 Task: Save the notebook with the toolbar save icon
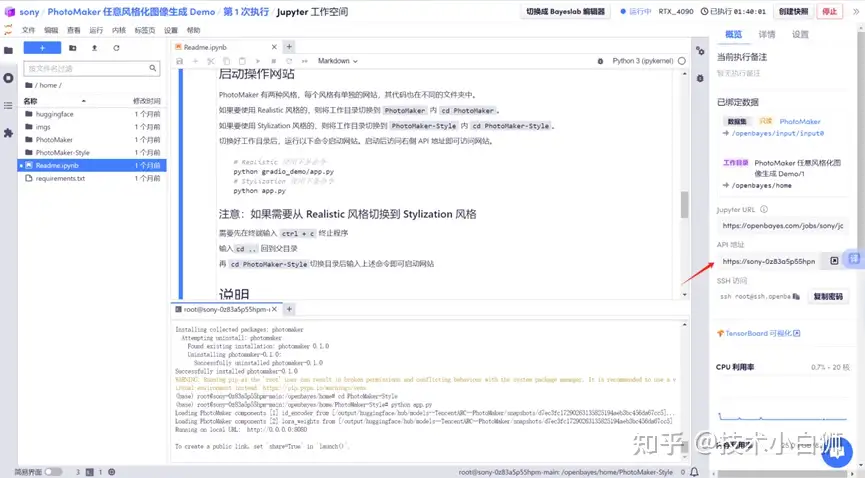pos(179,61)
